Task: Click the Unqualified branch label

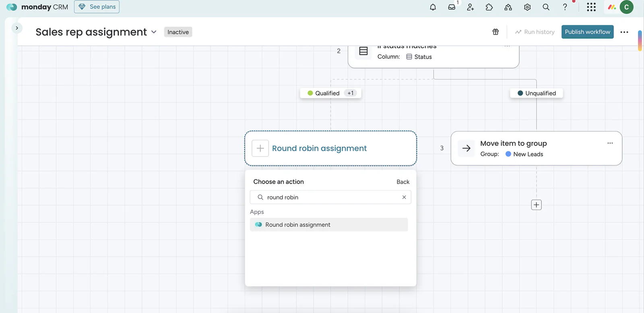Action: pos(537,93)
